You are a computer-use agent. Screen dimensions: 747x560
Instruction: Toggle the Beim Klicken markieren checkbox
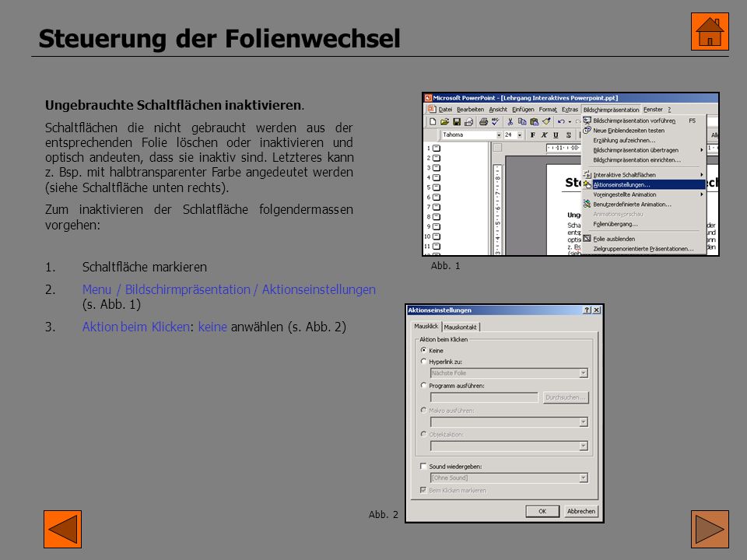click(423, 490)
